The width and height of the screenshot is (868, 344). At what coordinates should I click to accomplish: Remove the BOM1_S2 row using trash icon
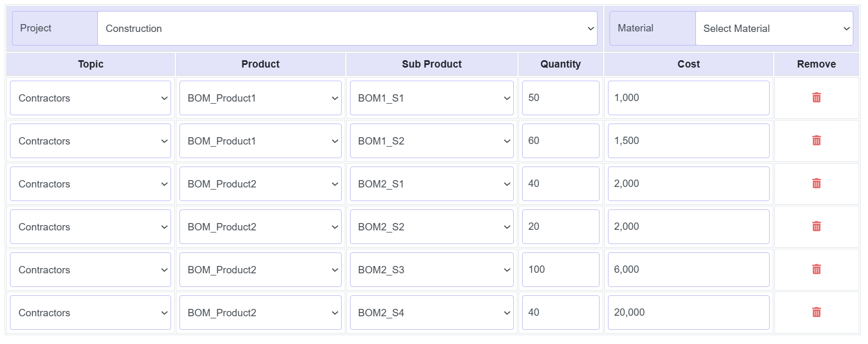(816, 141)
